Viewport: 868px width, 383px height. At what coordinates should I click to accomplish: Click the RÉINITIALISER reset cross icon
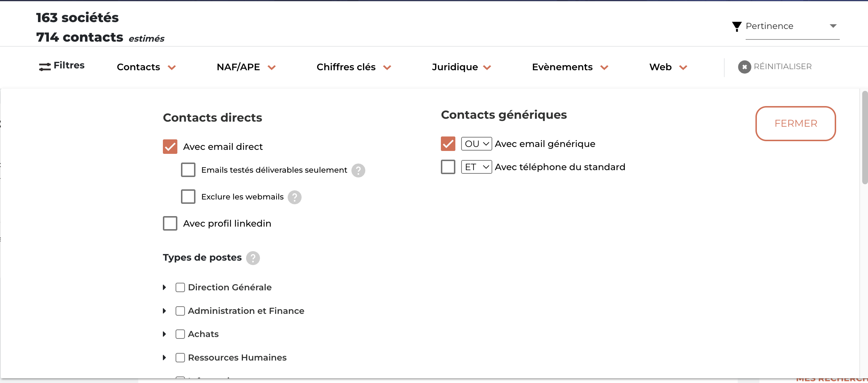click(745, 67)
